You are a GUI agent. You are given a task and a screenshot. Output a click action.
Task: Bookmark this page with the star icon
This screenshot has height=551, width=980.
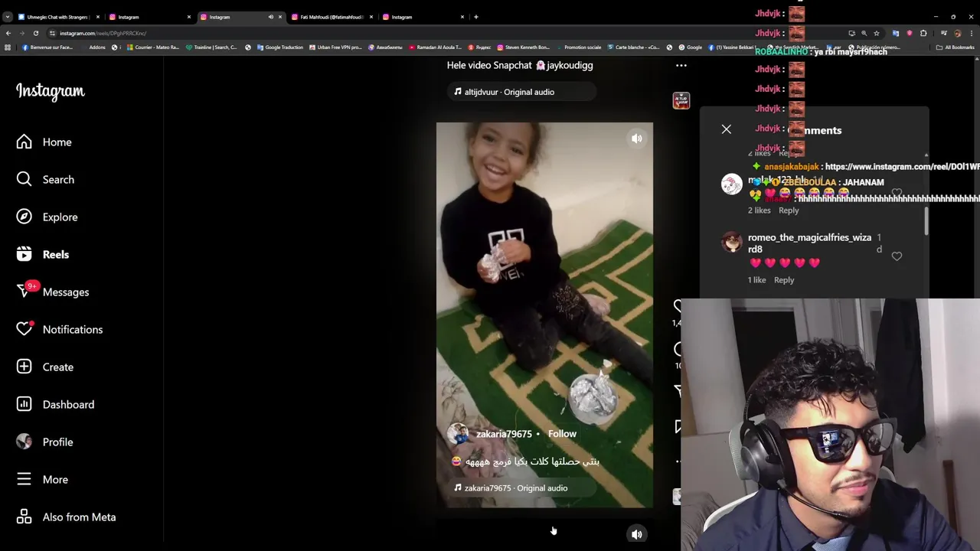point(876,33)
